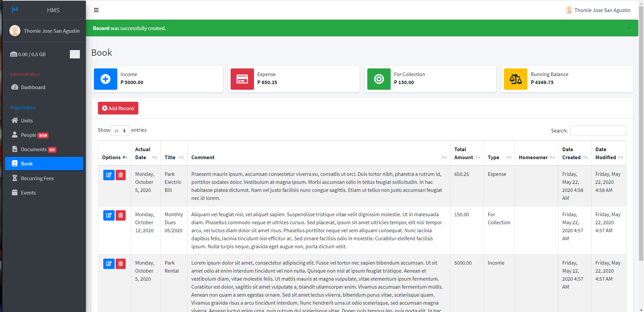Edit the Monthly Dues 05/2020 record
644x312 pixels.
109,215
